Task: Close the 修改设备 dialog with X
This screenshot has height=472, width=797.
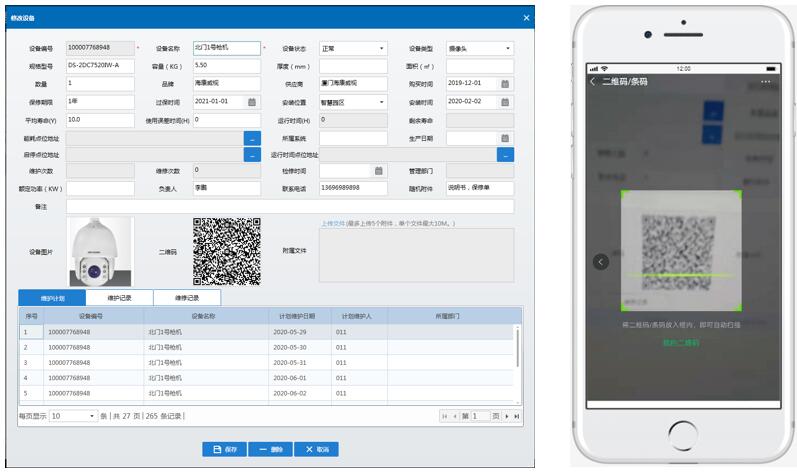Action: click(526, 18)
